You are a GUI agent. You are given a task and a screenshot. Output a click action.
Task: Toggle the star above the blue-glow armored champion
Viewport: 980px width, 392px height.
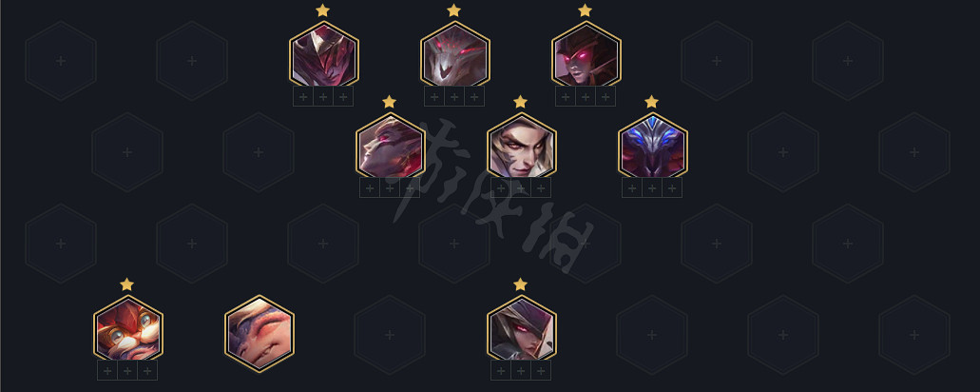coord(652,101)
